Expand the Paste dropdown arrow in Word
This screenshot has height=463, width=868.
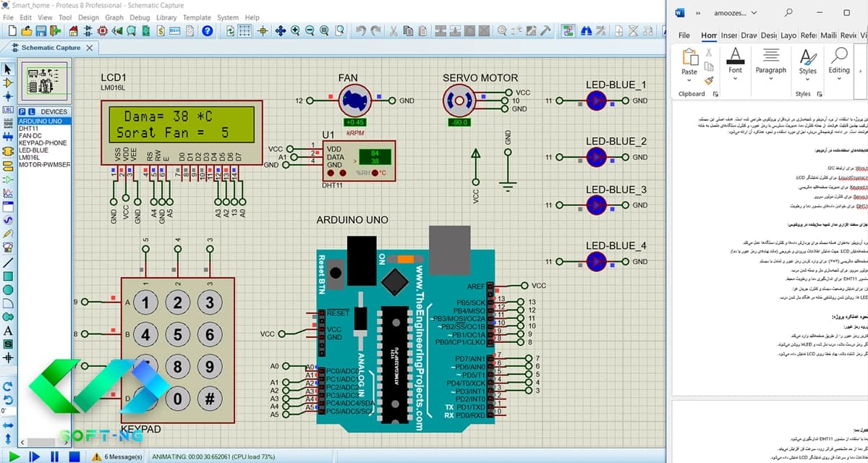pos(689,80)
